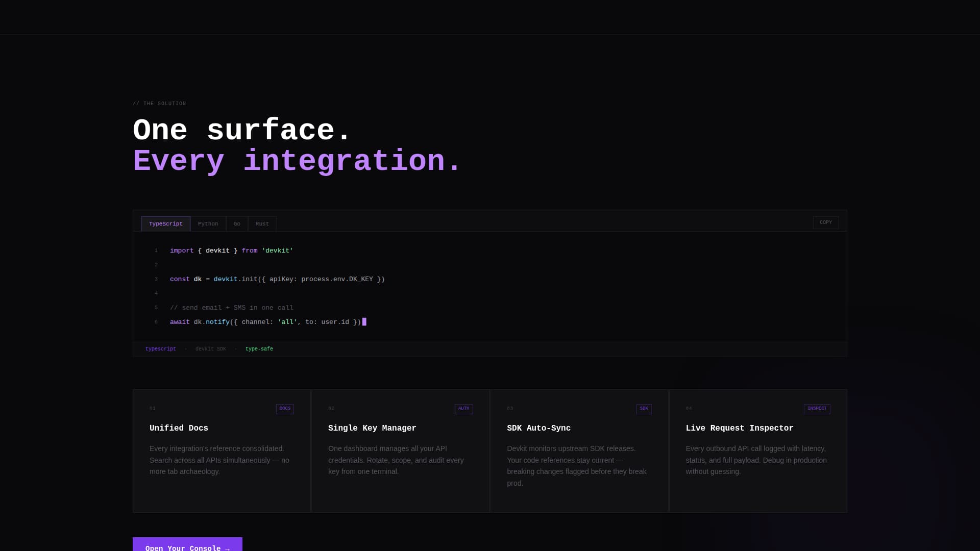Click card number 01 label

point(153,408)
